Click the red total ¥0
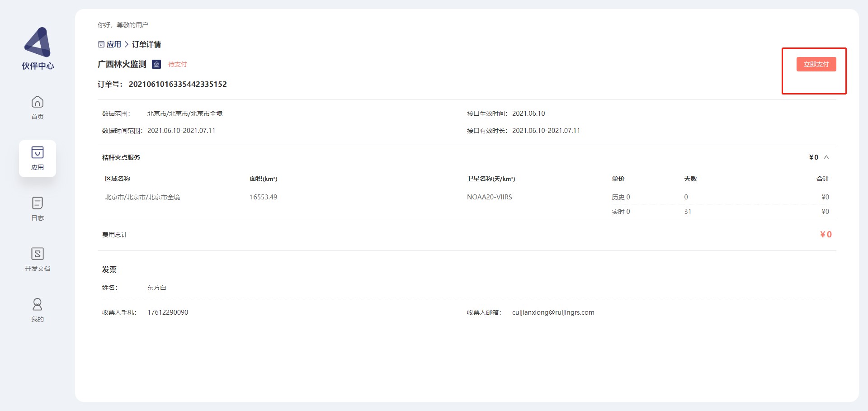The width and height of the screenshot is (868, 411). coord(826,234)
